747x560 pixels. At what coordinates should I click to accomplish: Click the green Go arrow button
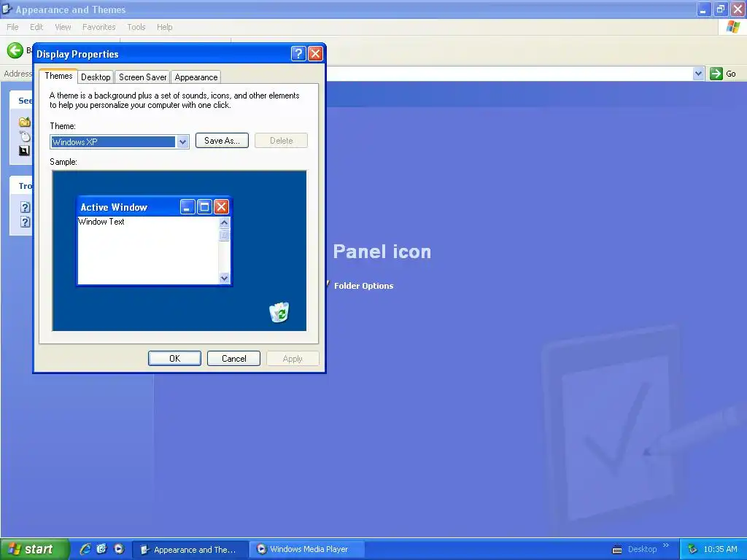point(716,74)
